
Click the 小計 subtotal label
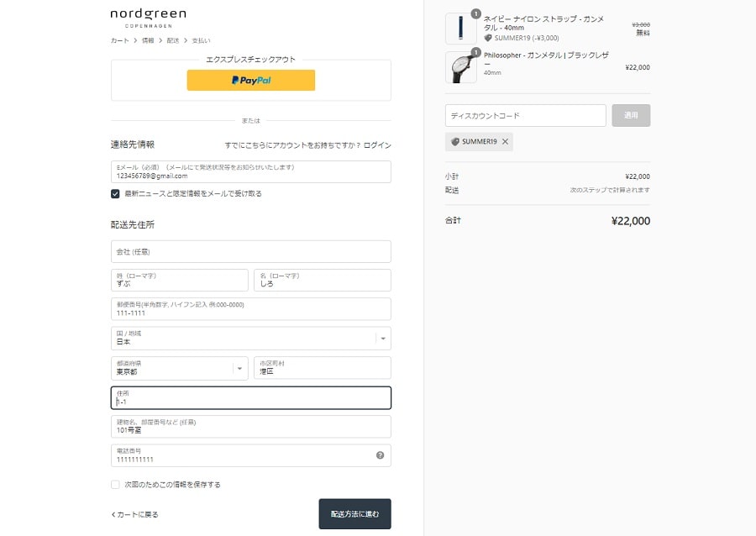452,176
